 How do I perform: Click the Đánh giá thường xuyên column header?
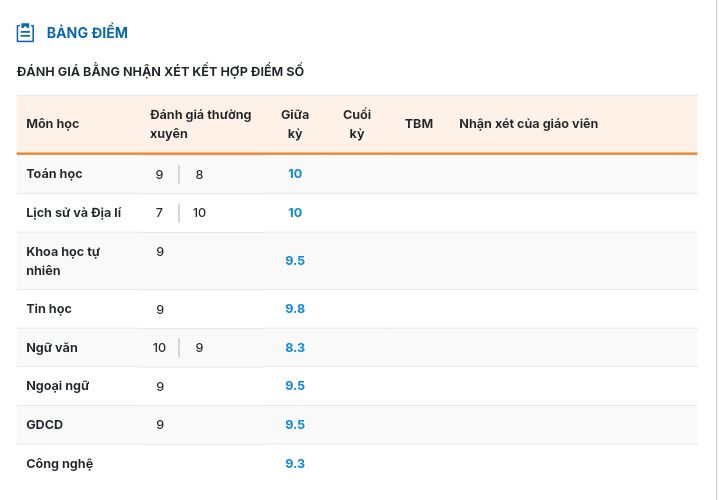click(200, 124)
